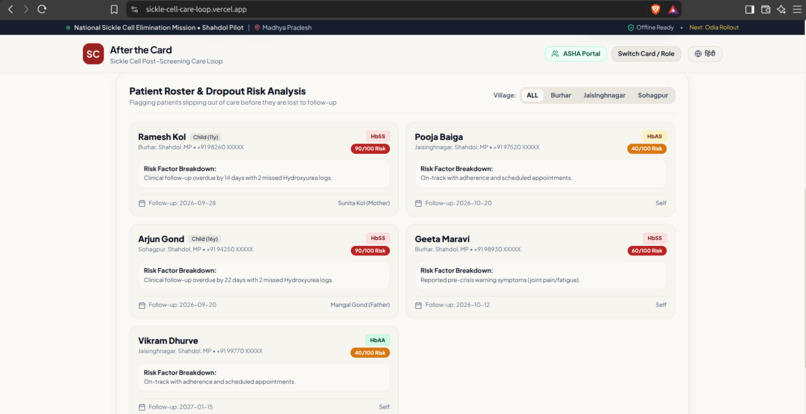Click the text about follow-up overdue by 22 days
The height and width of the screenshot is (414, 806).
(x=239, y=280)
